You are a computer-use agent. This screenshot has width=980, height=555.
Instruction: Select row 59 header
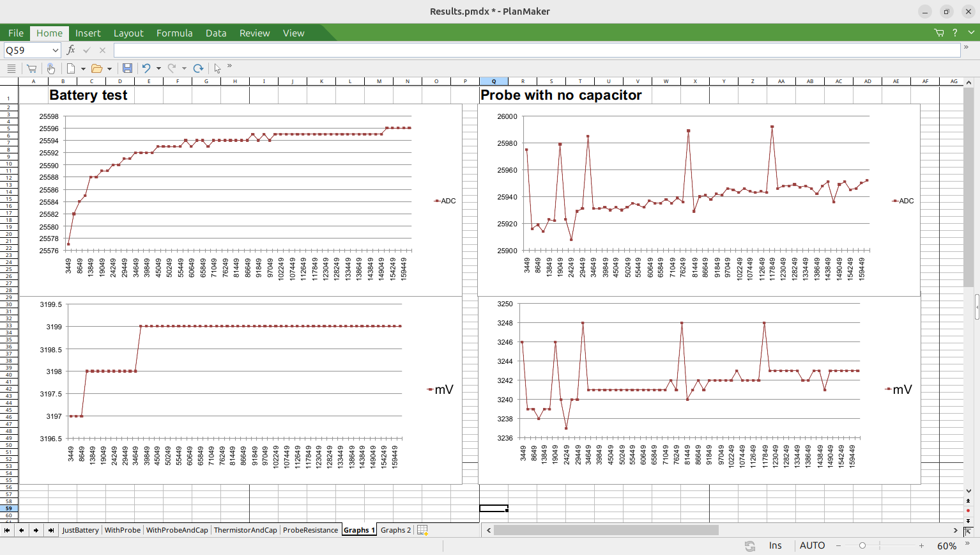[9, 508]
